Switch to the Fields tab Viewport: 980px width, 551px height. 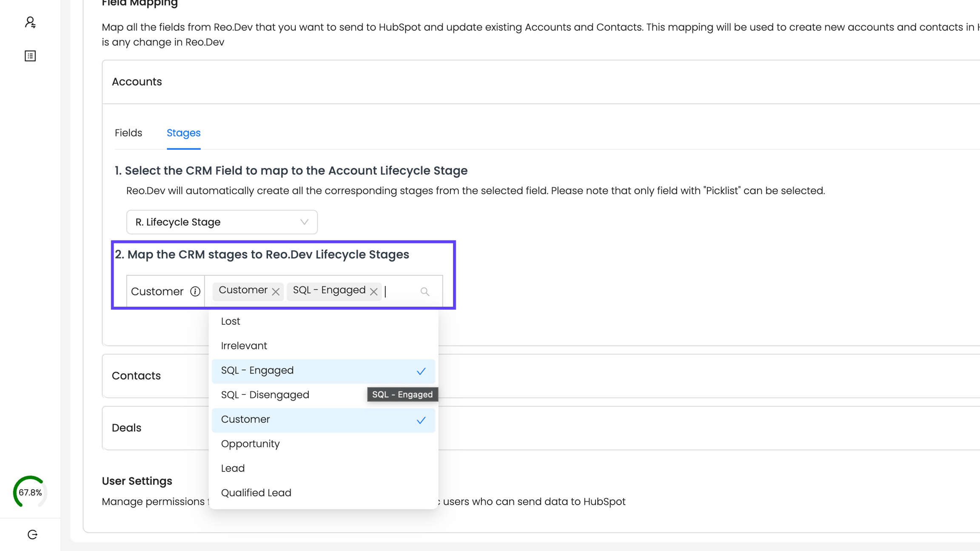coord(128,133)
